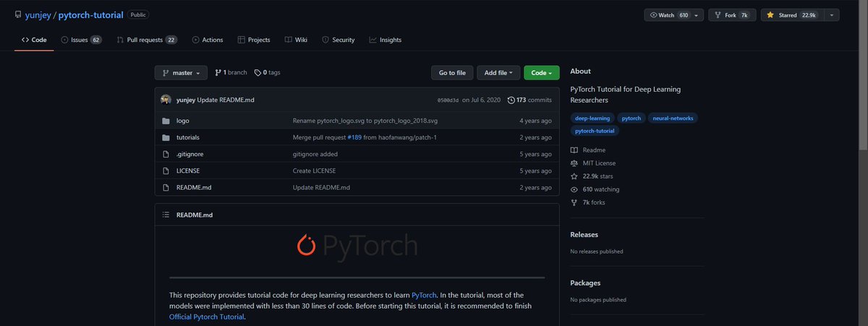Open the master branch dropdown

tap(181, 72)
